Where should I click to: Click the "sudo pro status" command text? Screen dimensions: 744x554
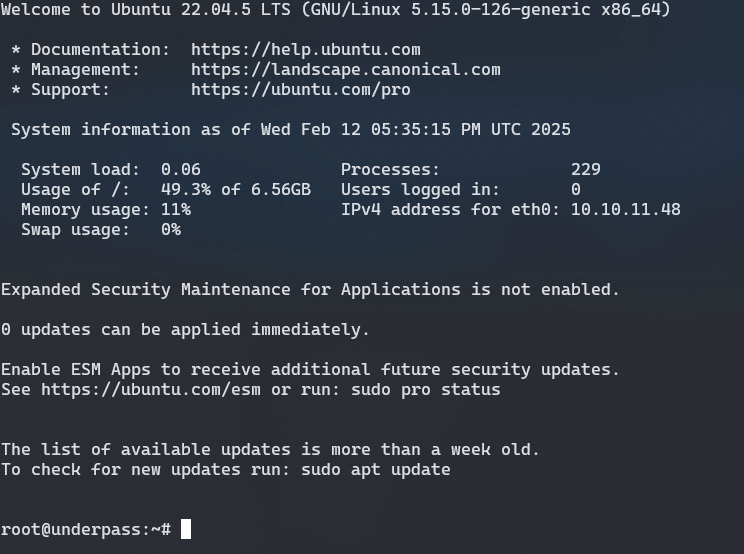point(425,389)
